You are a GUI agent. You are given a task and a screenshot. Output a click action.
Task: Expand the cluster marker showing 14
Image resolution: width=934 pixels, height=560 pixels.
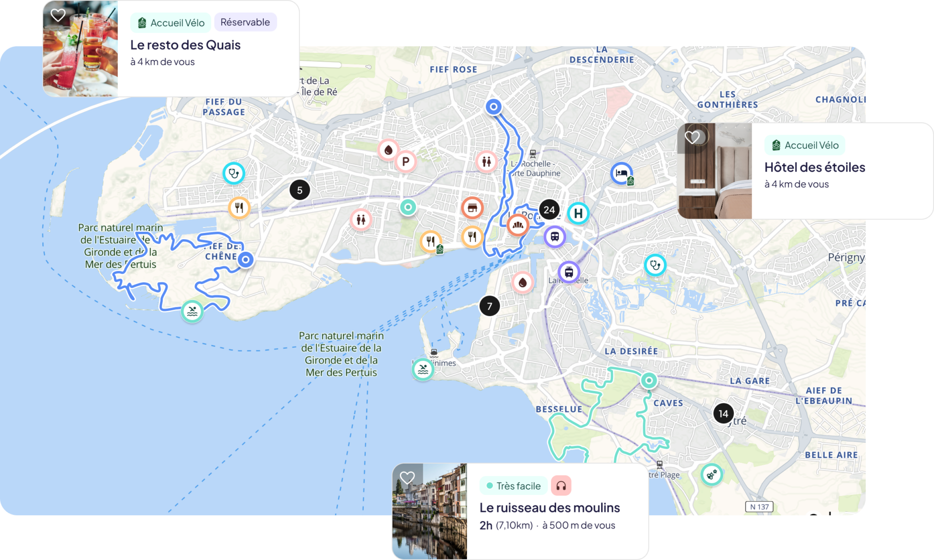coord(723,413)
